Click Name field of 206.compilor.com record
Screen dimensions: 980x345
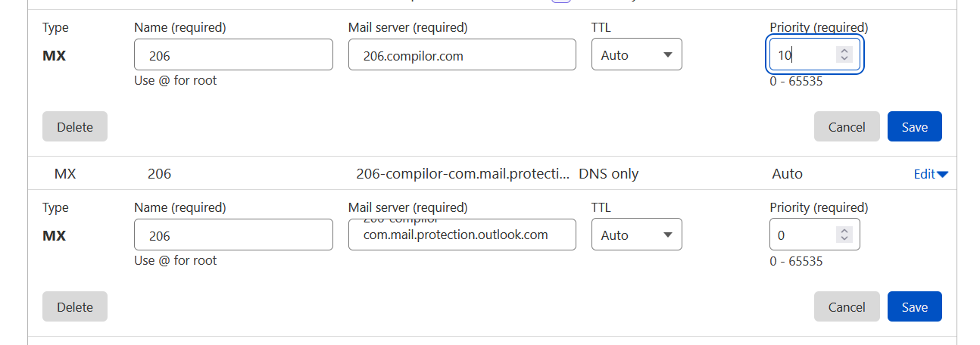coord(233,55)
